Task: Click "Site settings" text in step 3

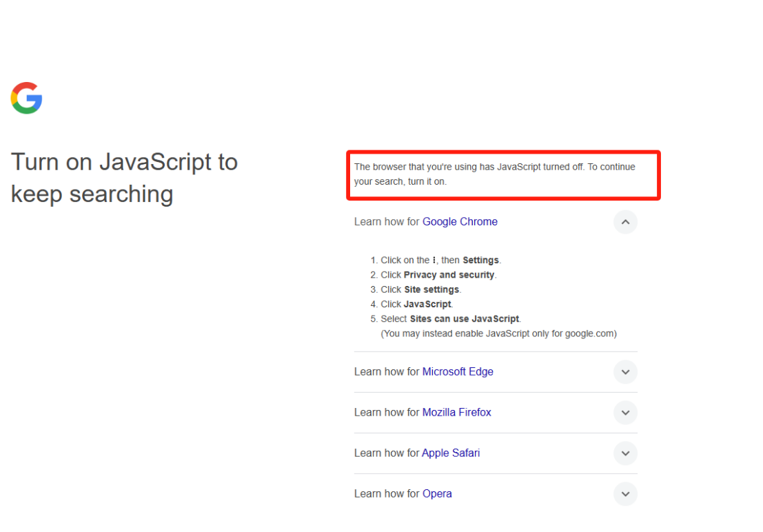Action: [431, 289]
